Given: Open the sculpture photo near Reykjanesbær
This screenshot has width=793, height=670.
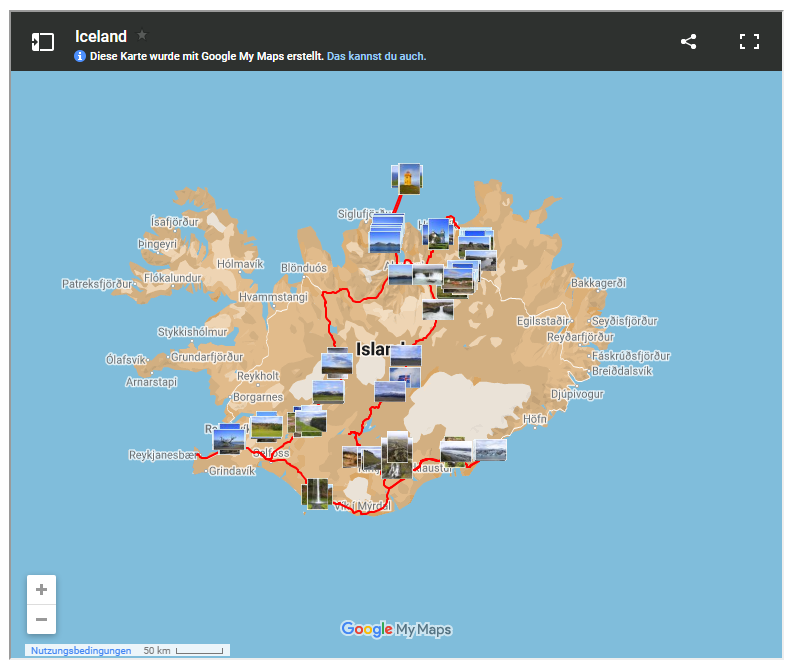Looking at the screenshot, I should point(229,440).
